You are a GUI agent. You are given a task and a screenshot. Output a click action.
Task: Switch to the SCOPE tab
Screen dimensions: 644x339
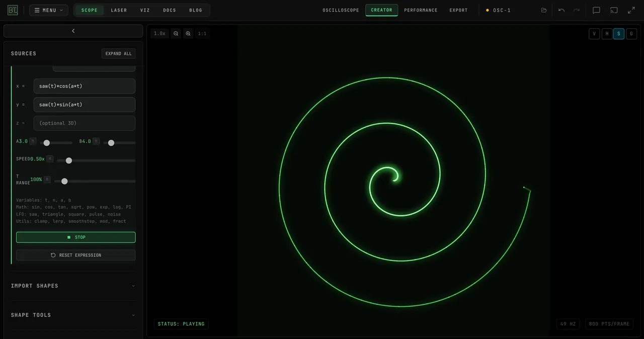pos(90,10)
